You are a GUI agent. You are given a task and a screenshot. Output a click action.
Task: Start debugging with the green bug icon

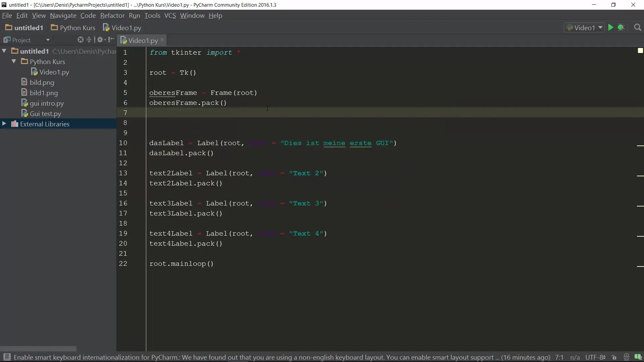(x=621, y=27)
